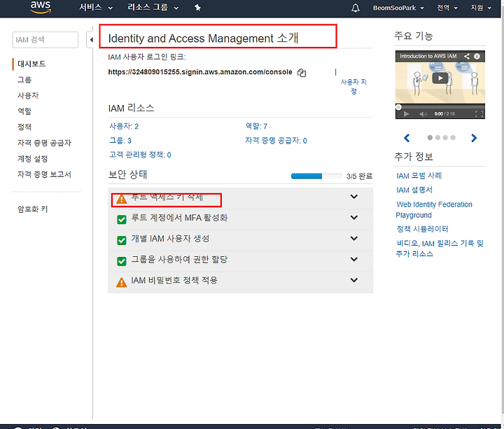Open the IAM 설명서 link
Viewport: 504px width, 429px height.
(414, 190)
